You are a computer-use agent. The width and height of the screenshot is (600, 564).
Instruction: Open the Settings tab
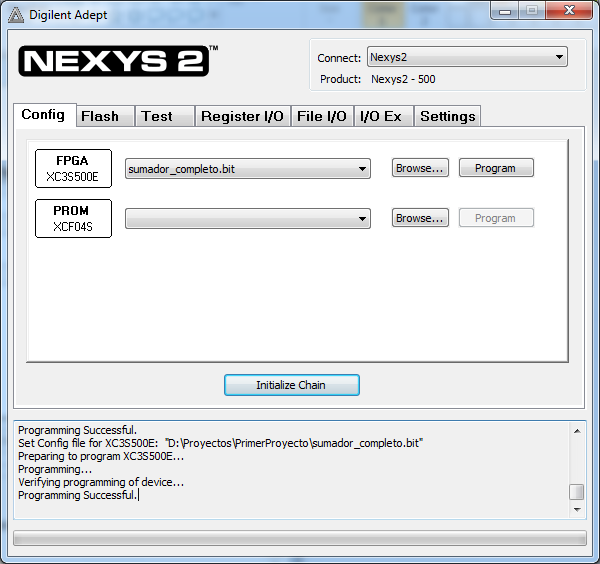(447, 116)
